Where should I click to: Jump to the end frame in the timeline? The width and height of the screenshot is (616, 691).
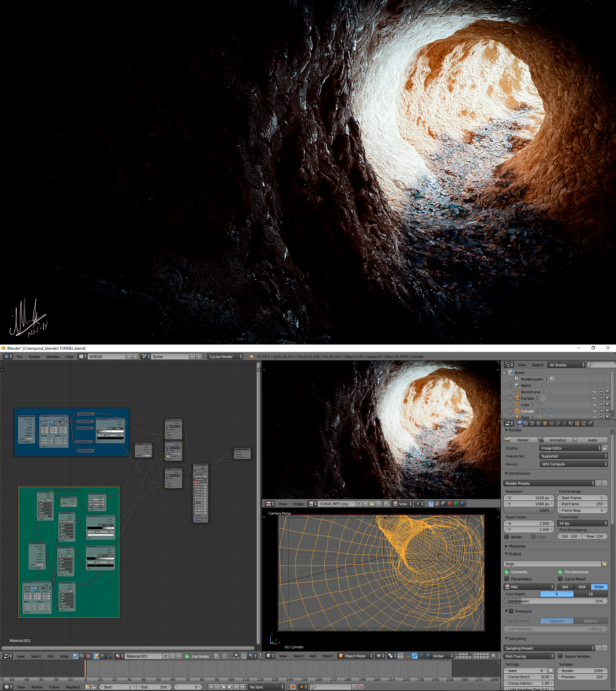(x=243, y=687)
